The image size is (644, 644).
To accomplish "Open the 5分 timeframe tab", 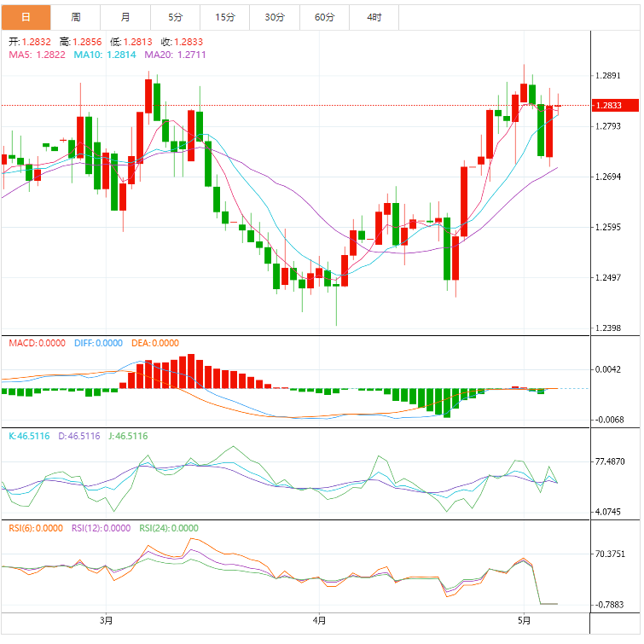I will click(175, 17).
